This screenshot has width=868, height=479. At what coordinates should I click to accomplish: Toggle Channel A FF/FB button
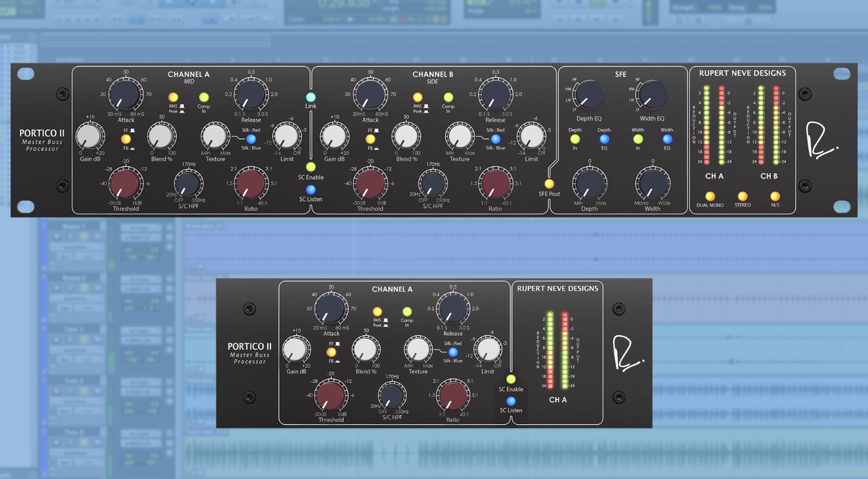pyautogui.click(x=126, y=139)
